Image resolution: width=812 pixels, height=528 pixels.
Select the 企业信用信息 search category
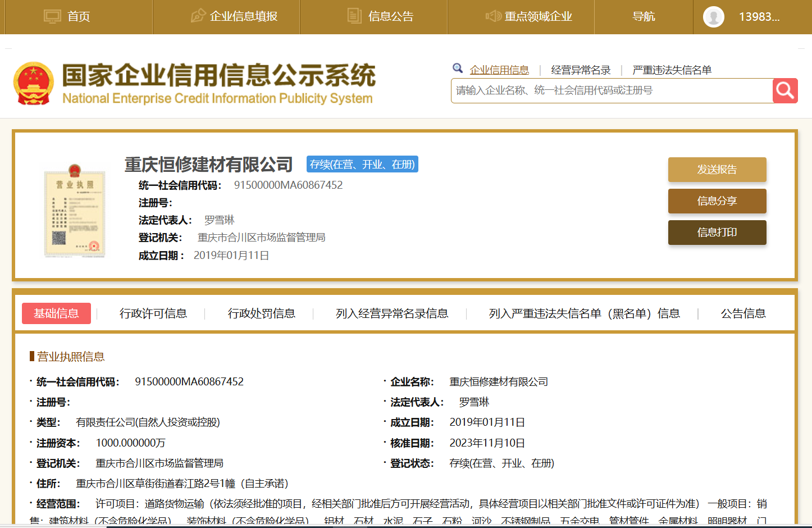tap(499, 70)
